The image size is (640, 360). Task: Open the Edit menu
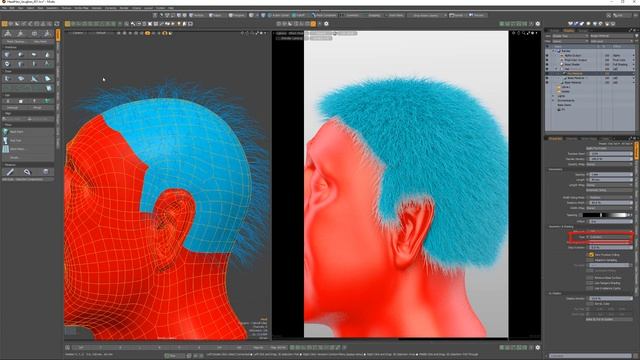click(12, 8)
